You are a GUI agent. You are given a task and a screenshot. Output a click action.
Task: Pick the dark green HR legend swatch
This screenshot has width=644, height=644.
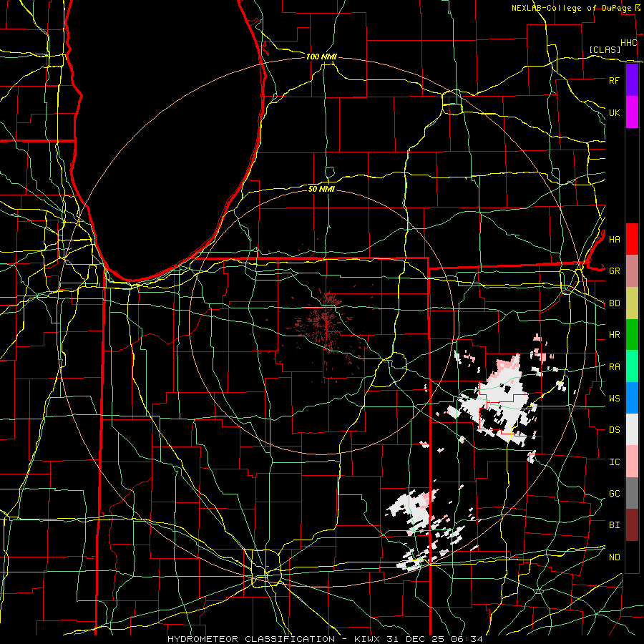tap(632, 335)
